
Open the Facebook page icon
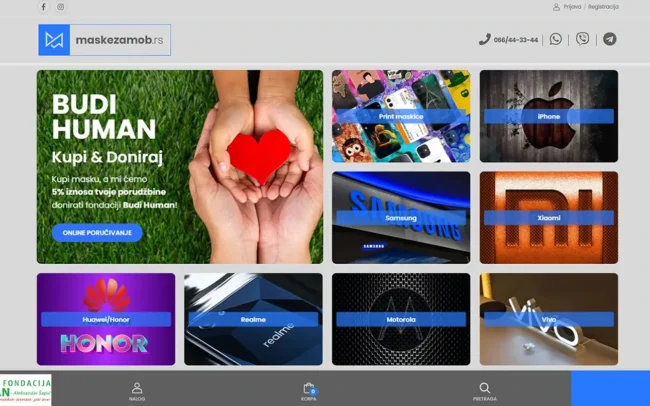click(43, 7)
